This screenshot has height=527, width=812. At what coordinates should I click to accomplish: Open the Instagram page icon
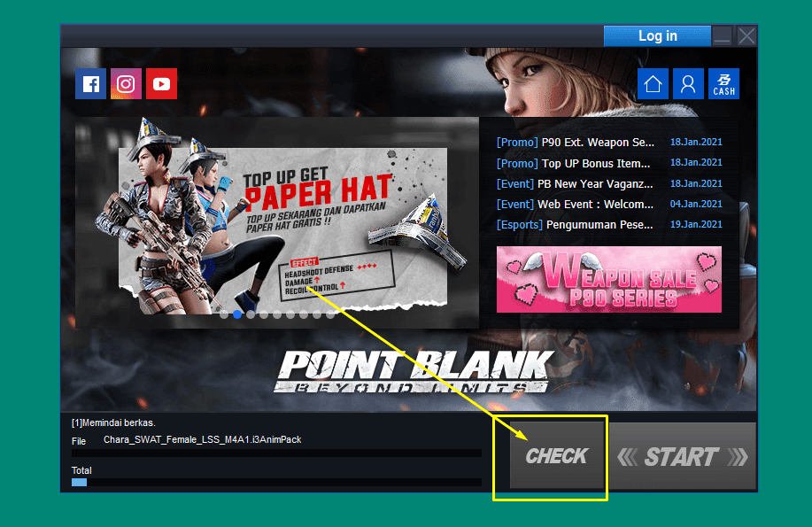(126, 83)
